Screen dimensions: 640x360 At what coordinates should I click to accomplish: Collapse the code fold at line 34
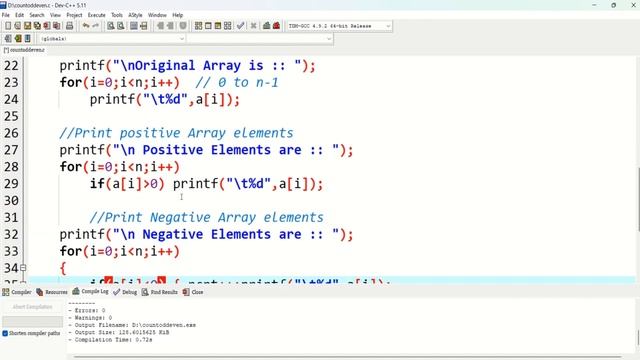coord(23,268)
